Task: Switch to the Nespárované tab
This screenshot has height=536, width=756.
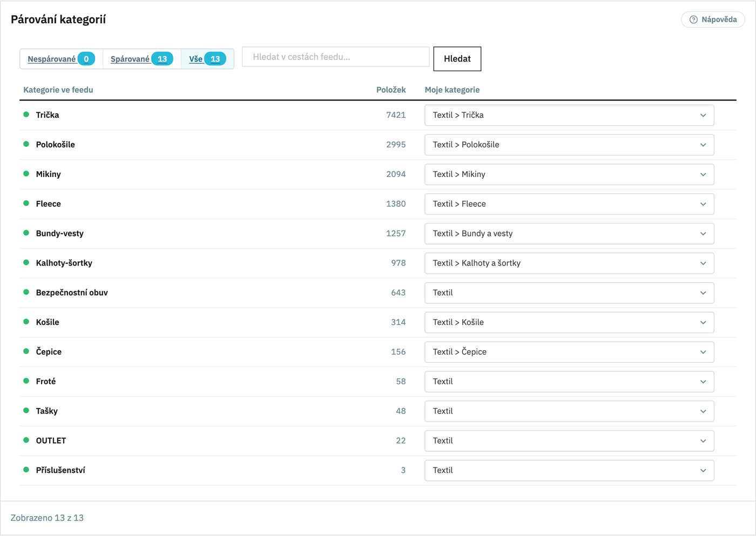Action: [x=61, y=59]
